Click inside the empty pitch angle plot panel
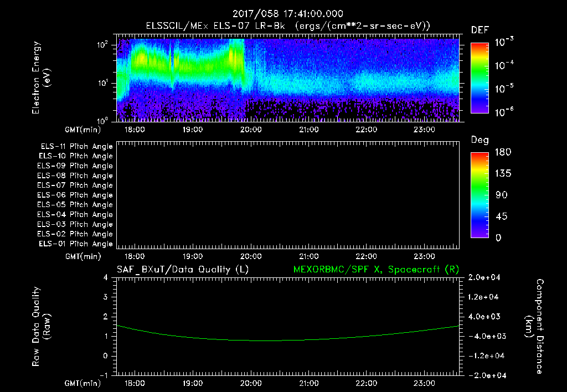567x392 pixels. 288,195
